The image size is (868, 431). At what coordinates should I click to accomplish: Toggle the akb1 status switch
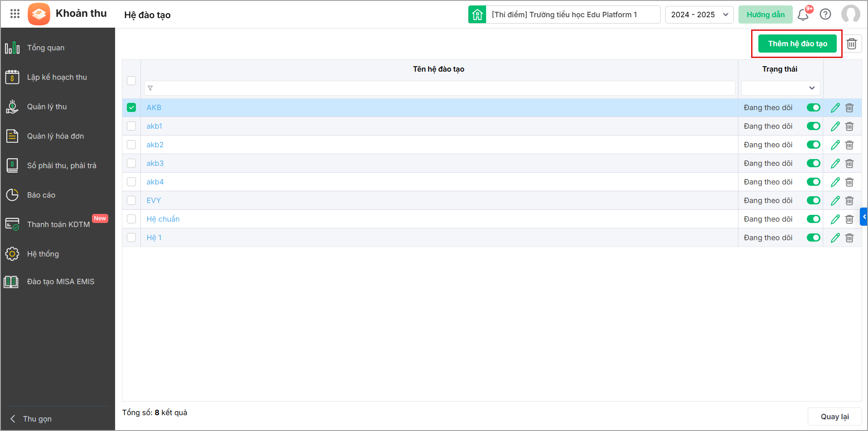(814, 126)
